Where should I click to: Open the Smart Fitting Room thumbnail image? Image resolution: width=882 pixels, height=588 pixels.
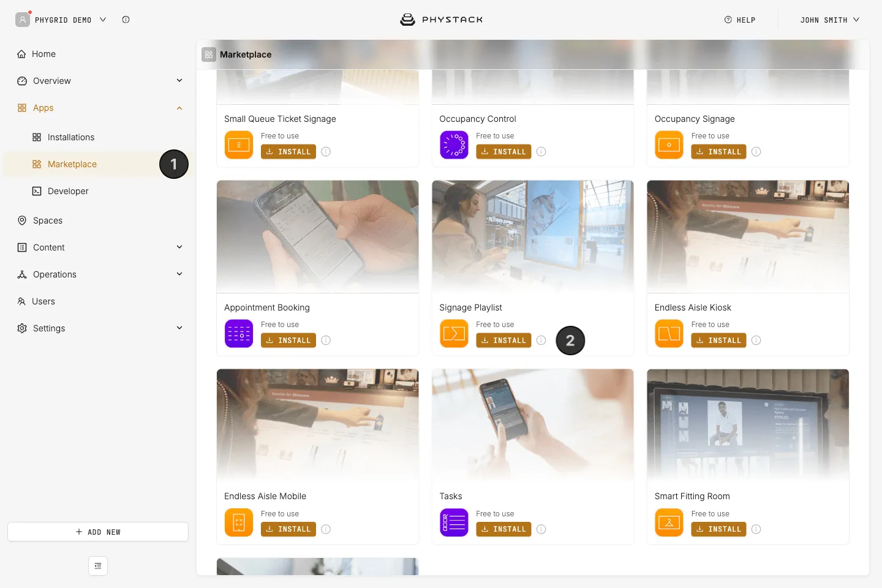coord(748,425)
